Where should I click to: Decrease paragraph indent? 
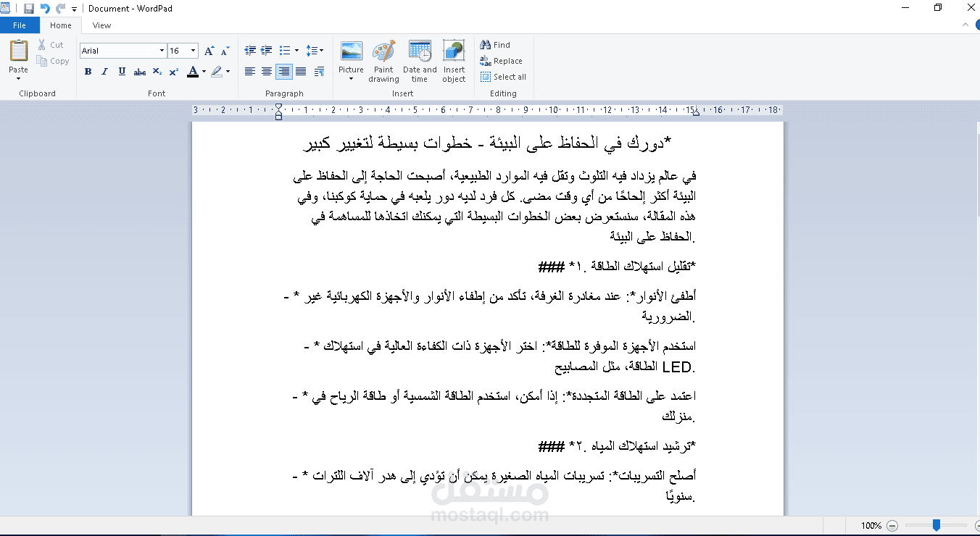251,51
